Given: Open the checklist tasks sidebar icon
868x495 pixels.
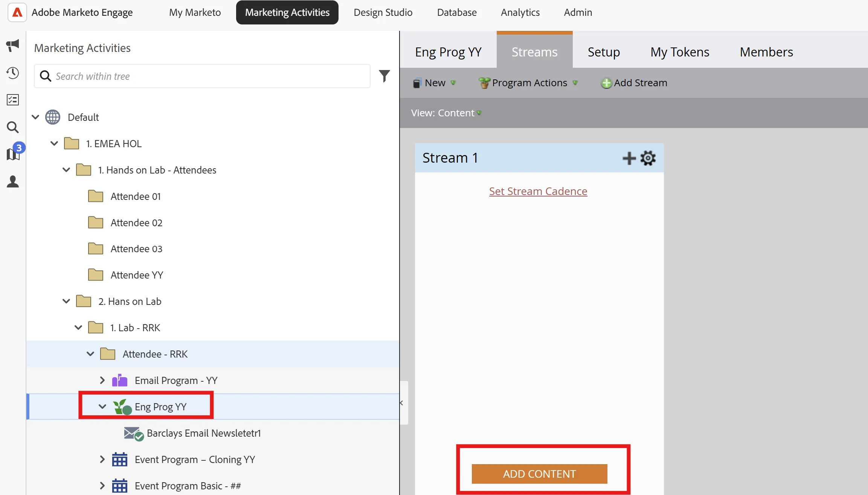Looking at the screenshot, I should click(x=13, y=100).
